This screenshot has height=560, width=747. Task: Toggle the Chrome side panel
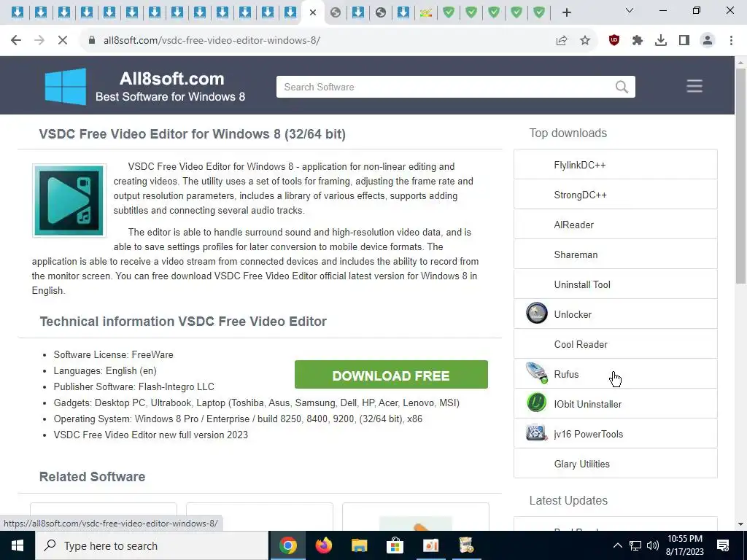[684, 41]
